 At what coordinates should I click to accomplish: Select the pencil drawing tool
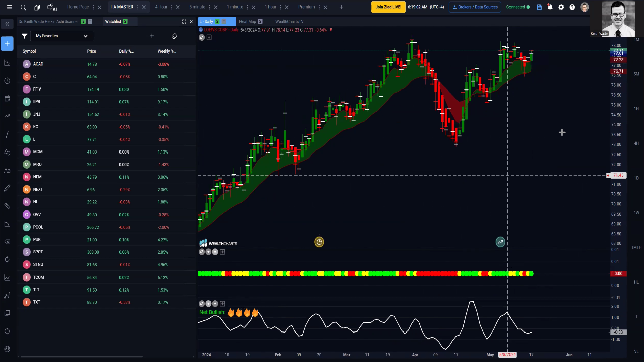tap(7, 188)
